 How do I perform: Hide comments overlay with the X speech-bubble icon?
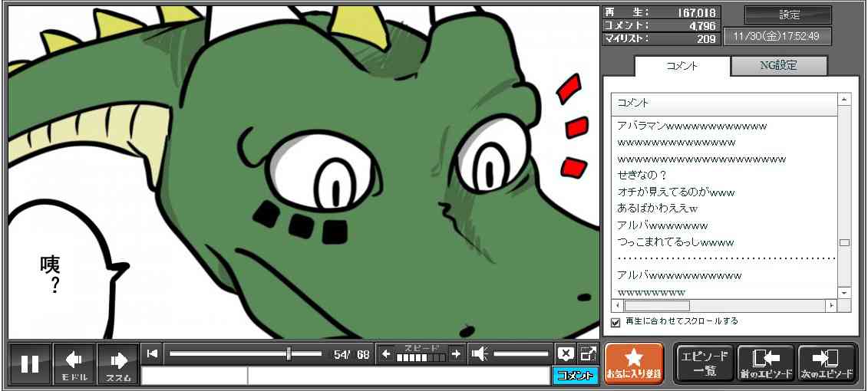coord(566,353)
